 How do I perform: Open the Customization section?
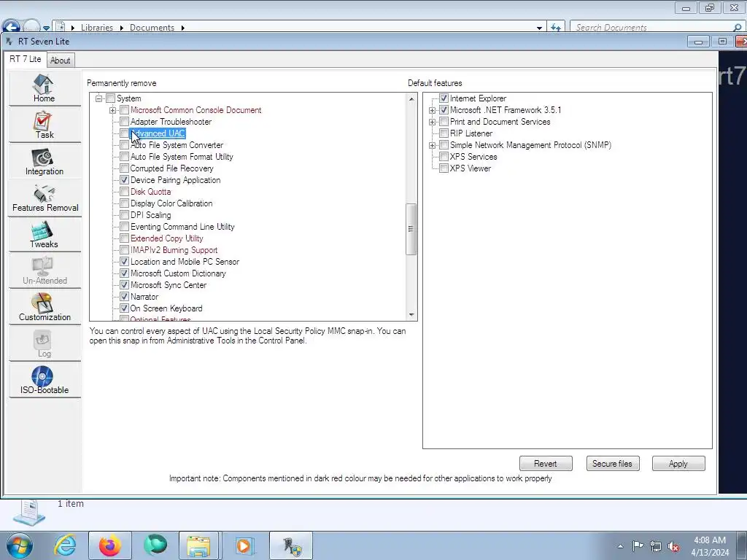pyautogui.click(x=44, y=308)
